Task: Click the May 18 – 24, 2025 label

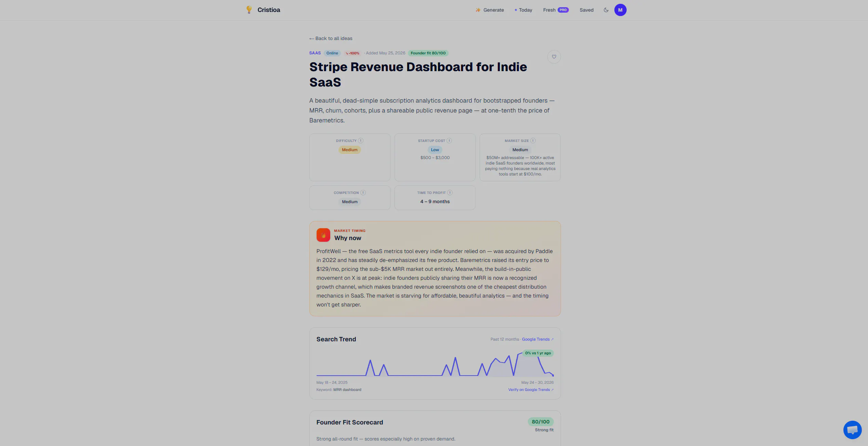Action: [x=332, y=382]
